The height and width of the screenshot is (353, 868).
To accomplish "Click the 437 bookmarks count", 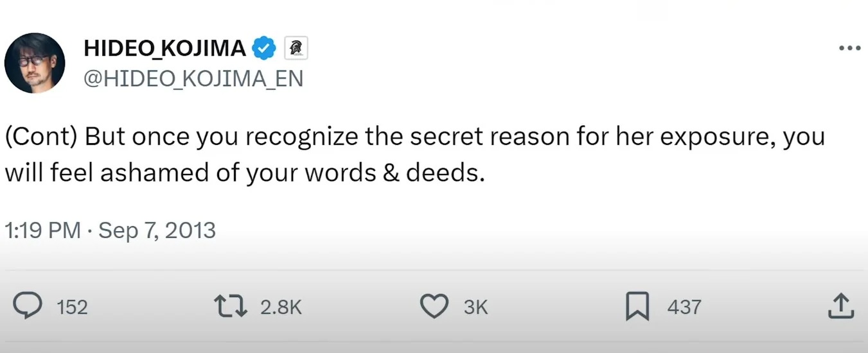I will click(x=684, y=307).
